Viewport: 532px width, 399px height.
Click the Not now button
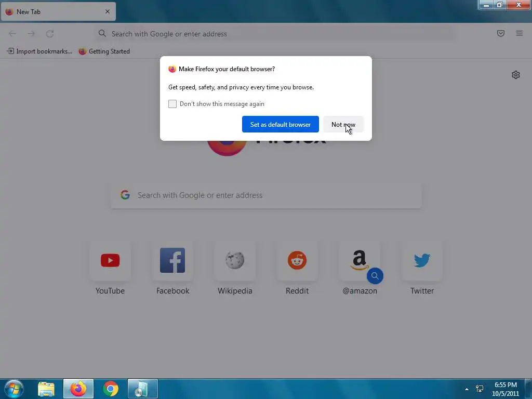343,124
